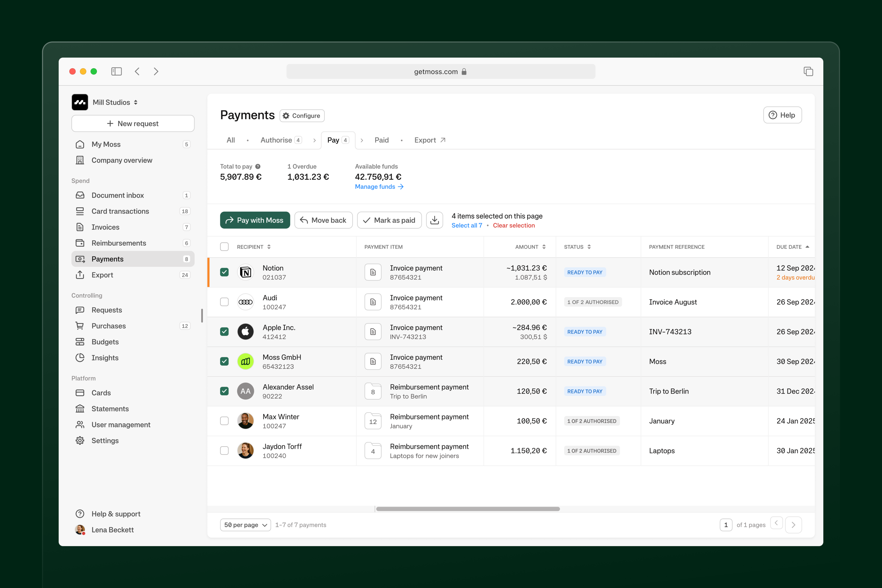Open the 50 per page dropdown

[x=245, y=525]
